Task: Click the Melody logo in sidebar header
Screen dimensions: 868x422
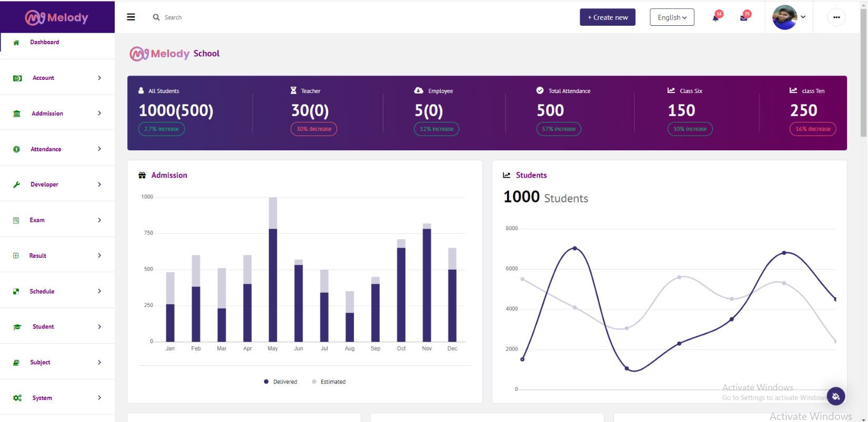Action: [57, 18]
